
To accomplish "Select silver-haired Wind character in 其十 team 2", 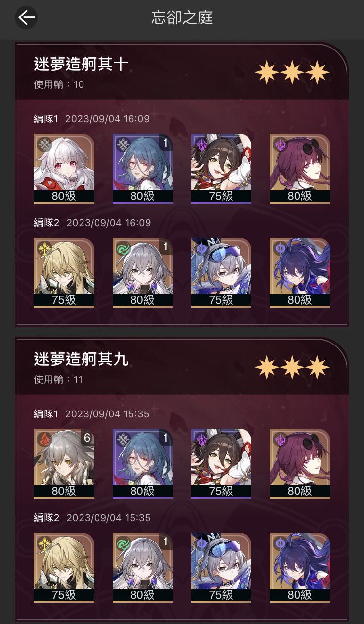I will [x=143, y=273].
